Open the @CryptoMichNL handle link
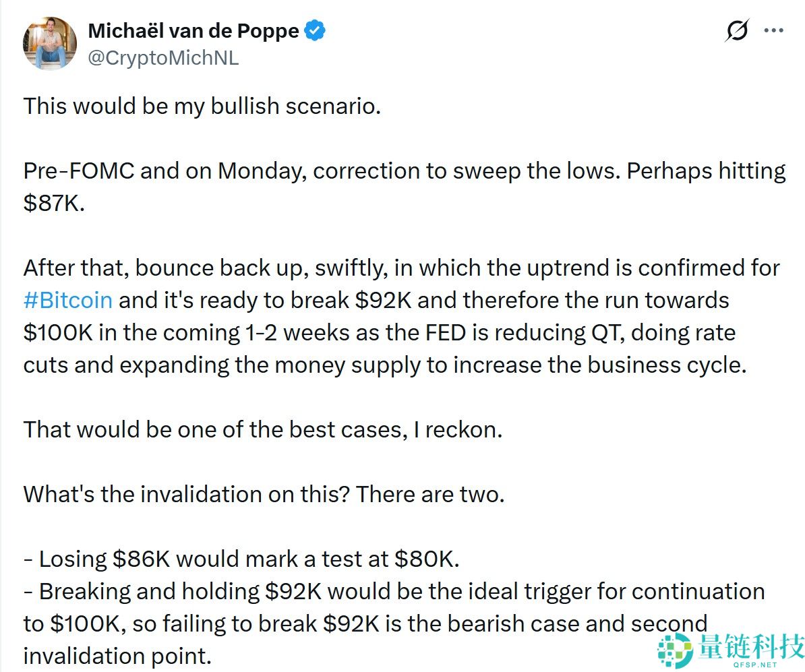This screenshot has height=672, width=805. tap(163, 58)
